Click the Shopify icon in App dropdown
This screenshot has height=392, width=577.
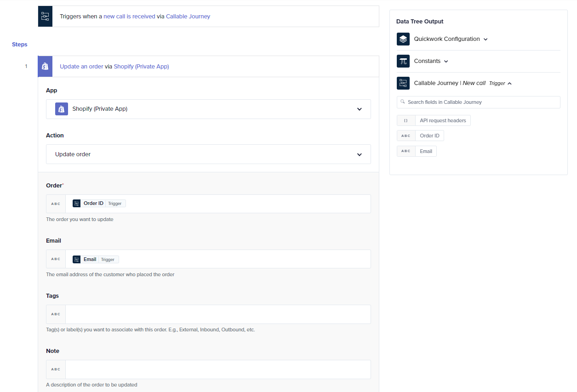[62, 109]
